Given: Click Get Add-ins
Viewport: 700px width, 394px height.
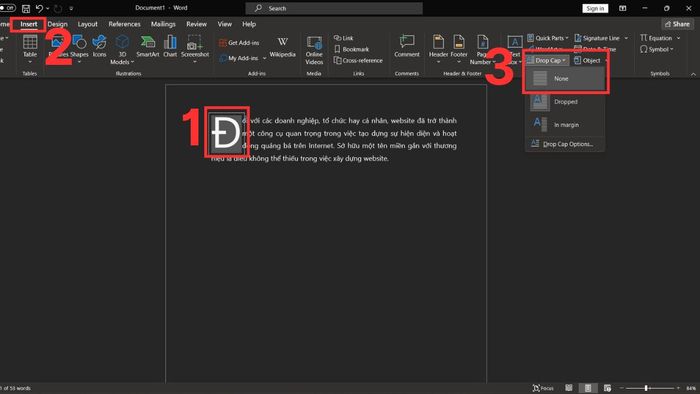Looking at the screenshot, I should (x=239, y=43).
